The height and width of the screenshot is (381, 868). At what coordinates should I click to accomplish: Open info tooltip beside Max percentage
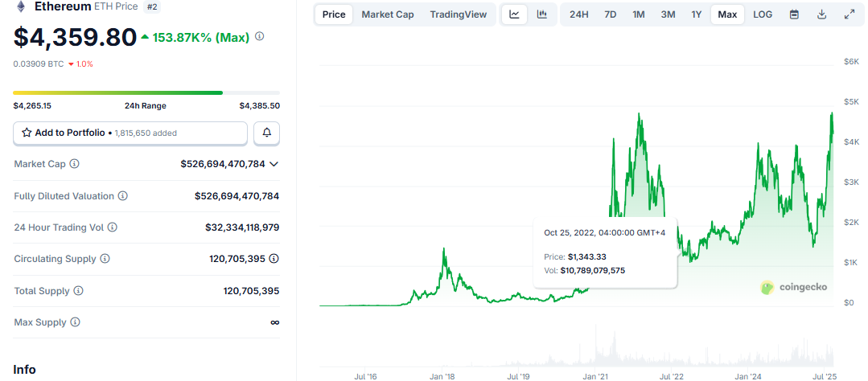click(x=259, y=36)
